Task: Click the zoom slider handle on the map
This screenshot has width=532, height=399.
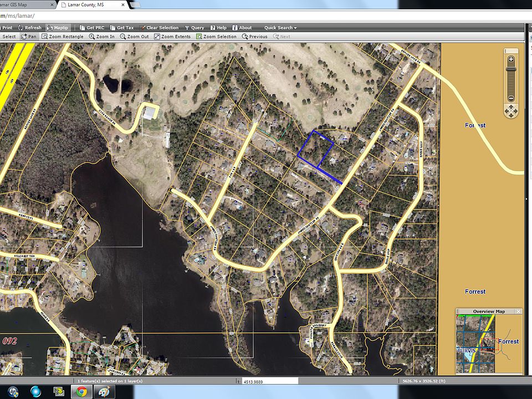Action: pyautogui.click(x=511, y=69)
